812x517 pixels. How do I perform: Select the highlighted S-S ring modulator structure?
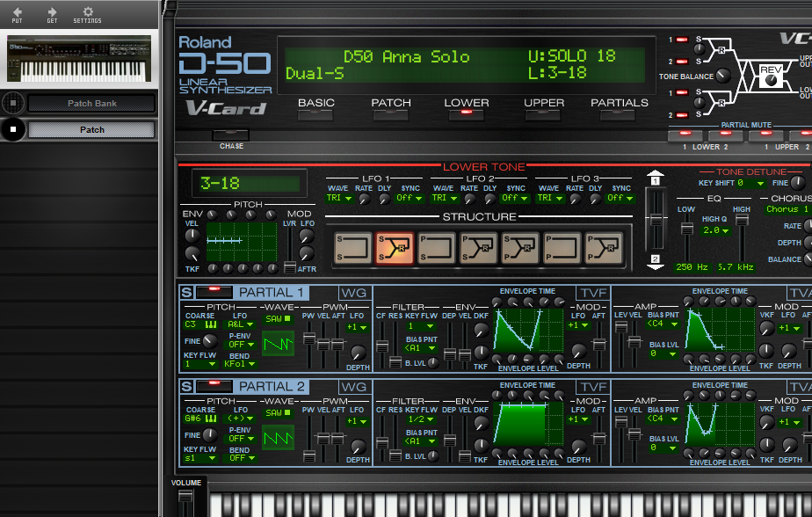coord(395,248)
